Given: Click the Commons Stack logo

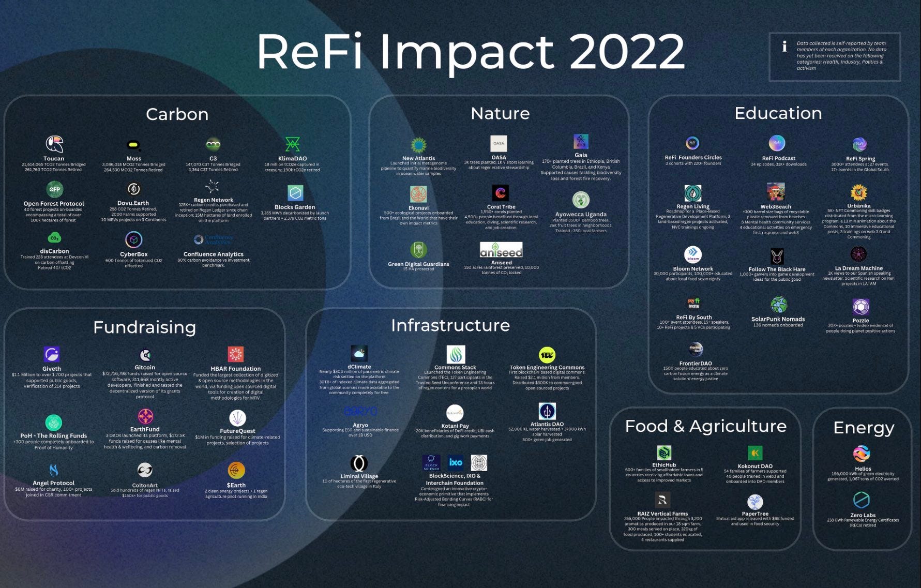Looking at the screenshot, I should point(456,355).
